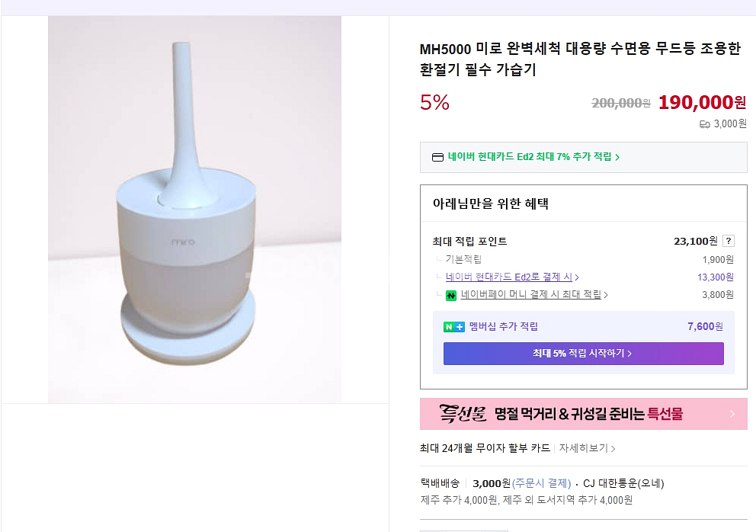Click the 아레님만을 위한 혜택 header
Screen dimensions: 756x532
click(x=490, y=204)
